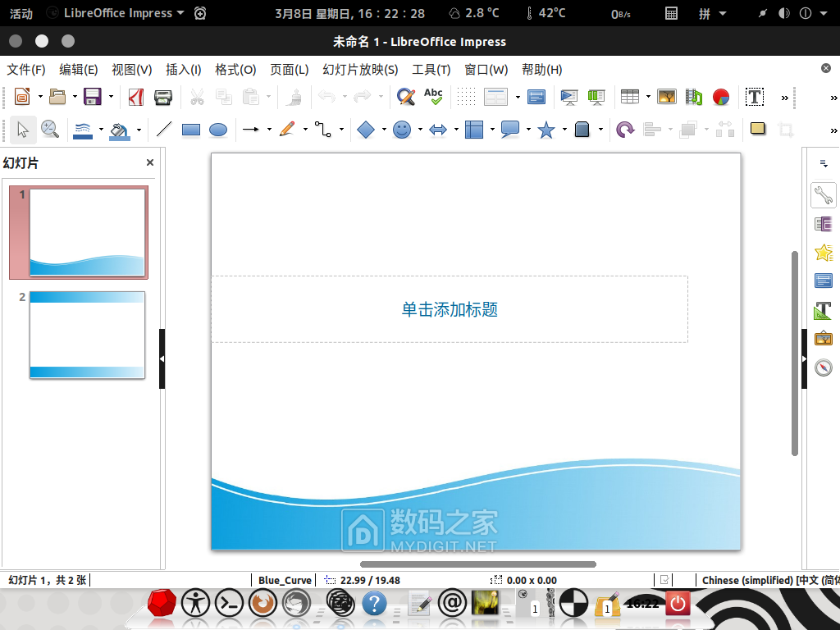Open the 文件(F) menu
The width and height of the screenshot is (840, 630).
[x=25, y=70]
